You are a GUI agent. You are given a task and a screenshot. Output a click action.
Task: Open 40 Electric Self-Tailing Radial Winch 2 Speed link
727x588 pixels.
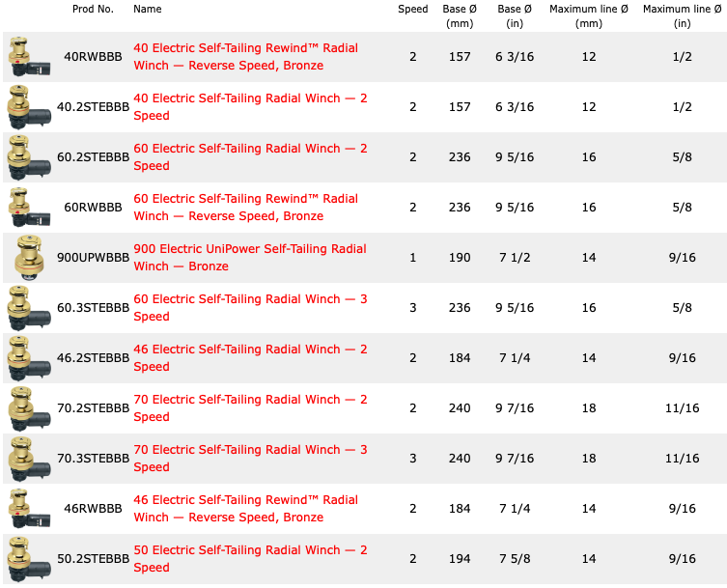(x=250, y=107)
